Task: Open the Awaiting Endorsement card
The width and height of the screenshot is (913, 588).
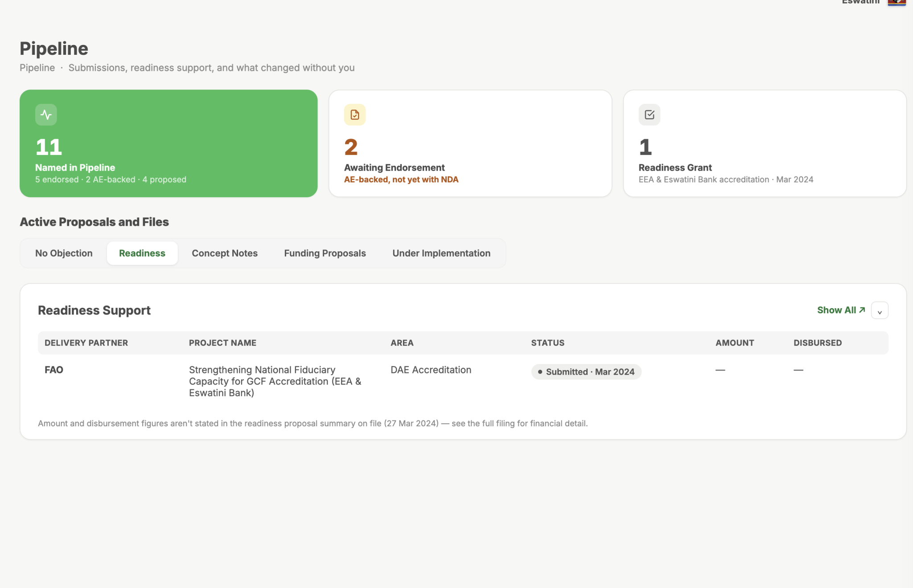Action: [470, 143]
